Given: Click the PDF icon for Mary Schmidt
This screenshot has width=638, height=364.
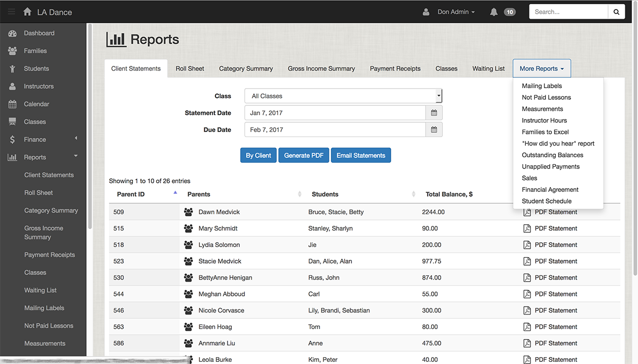Looking at the screenshot, I should 527,228.
